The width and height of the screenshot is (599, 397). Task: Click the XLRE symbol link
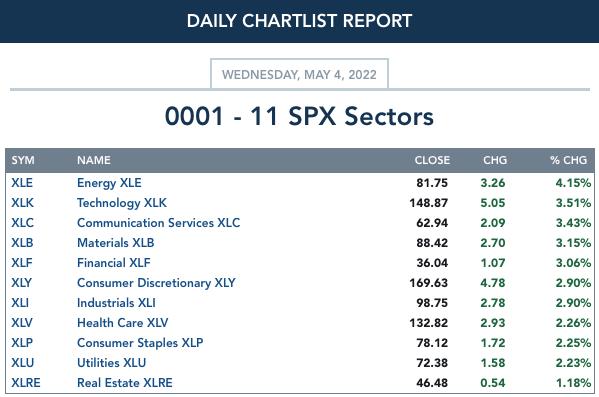click(x=26, y=382)
